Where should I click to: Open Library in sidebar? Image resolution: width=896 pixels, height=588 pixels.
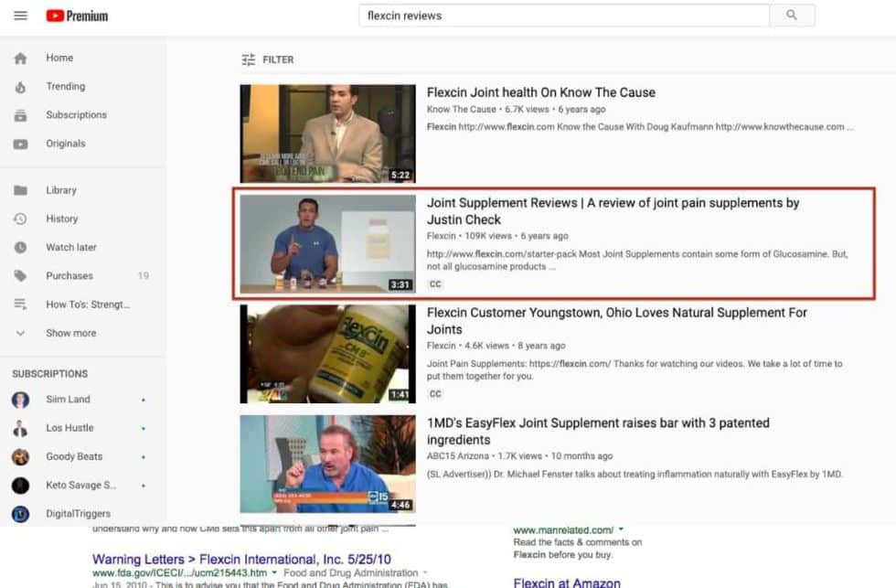coord(61,190)
